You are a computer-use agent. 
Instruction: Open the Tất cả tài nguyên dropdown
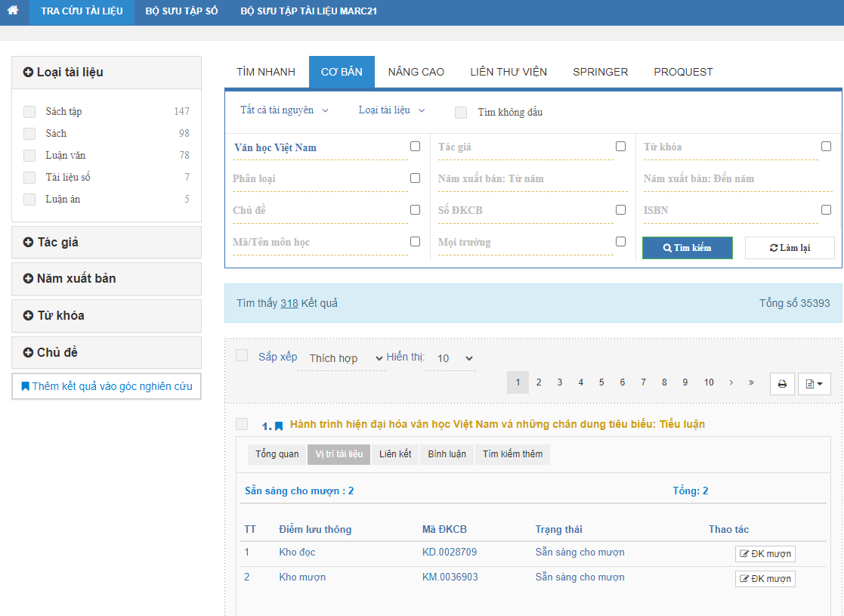click(284, 110)
